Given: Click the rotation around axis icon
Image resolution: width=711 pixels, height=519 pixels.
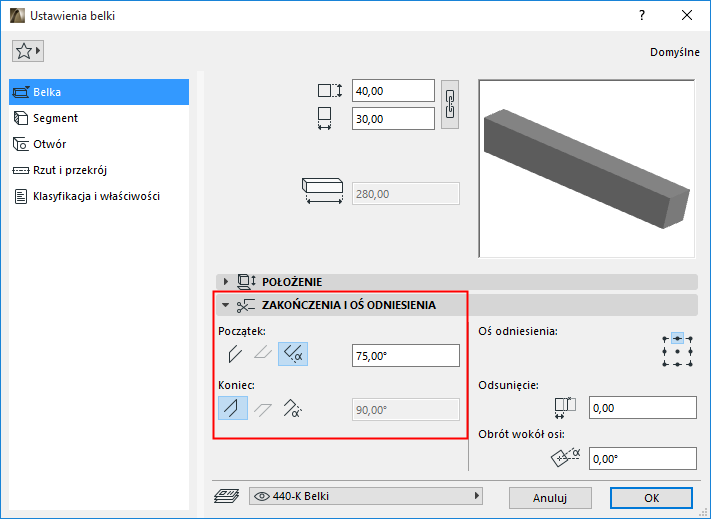Looking at the screenshot, I should [565, 458].
